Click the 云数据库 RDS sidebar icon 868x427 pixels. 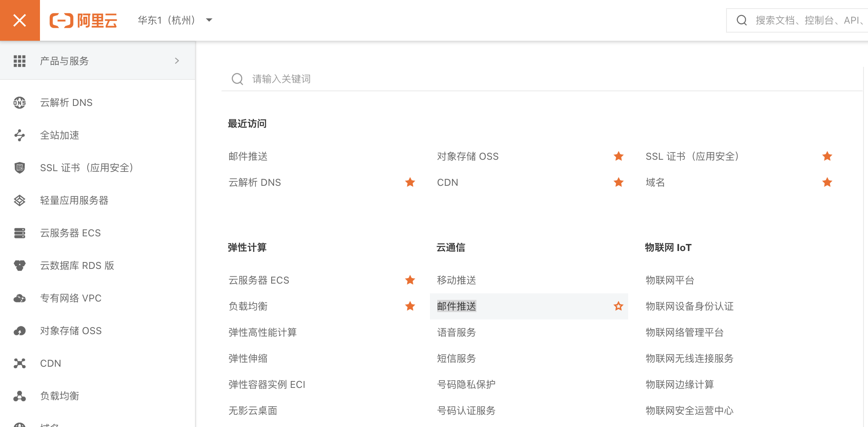[20, 266]
